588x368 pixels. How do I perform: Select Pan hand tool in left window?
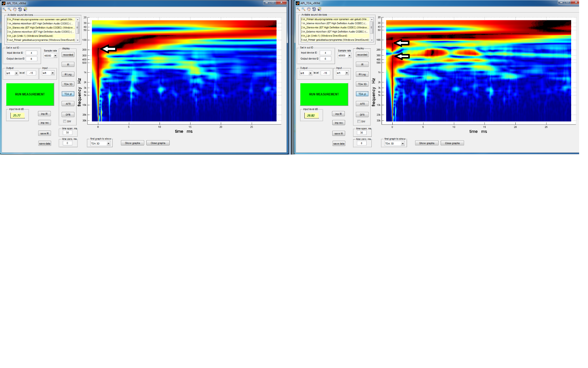[x=15, y=9]
